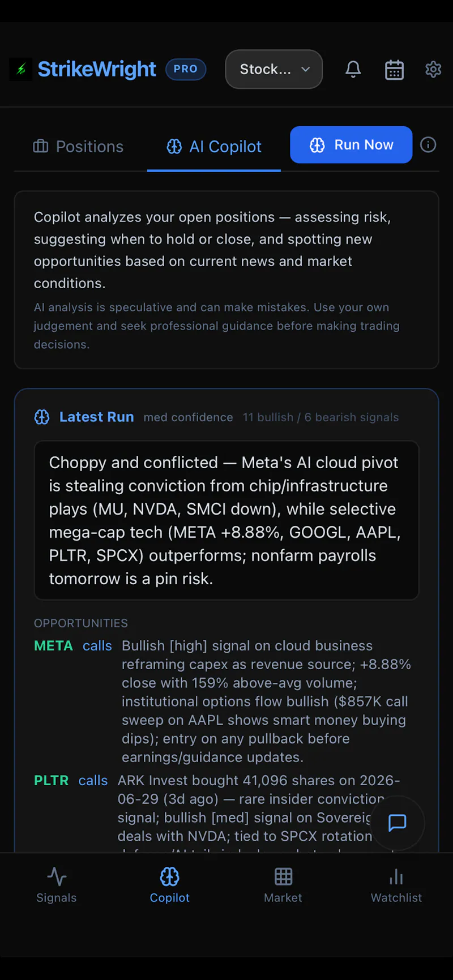Click the StrikeWright lightning logo icon
Image resolution: width=453 pixels, height=980 pixels.
point(21,69)
